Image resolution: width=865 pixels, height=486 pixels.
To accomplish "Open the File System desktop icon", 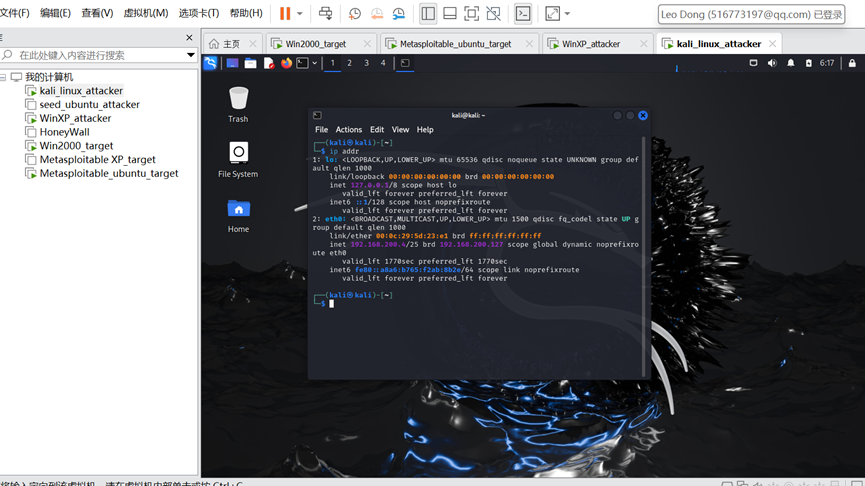I will coord(238,159).
